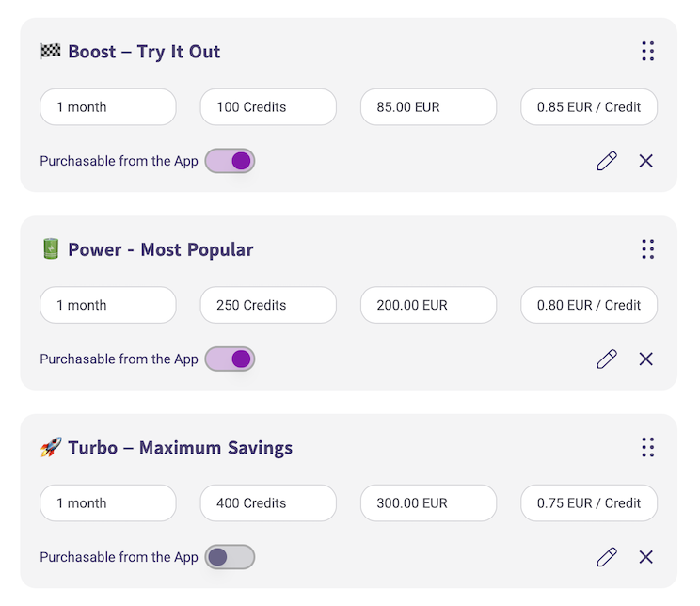Select the 85.00 EUR price field
The image size is (700, 606).
429,107
